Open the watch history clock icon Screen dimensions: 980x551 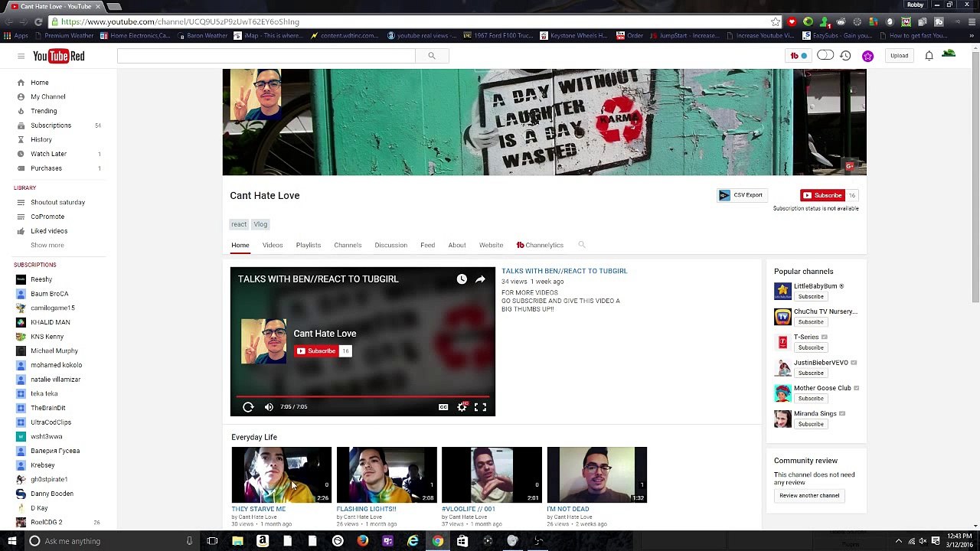tap(845, 56)
